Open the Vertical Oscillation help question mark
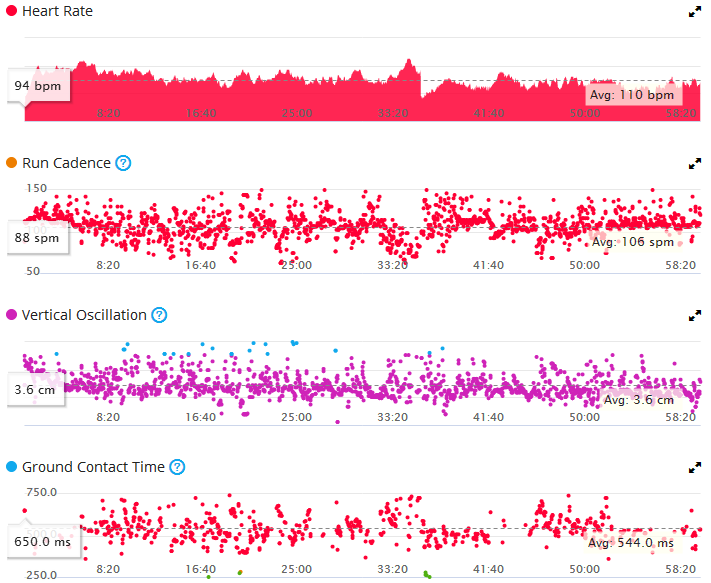 pos(159,315)
